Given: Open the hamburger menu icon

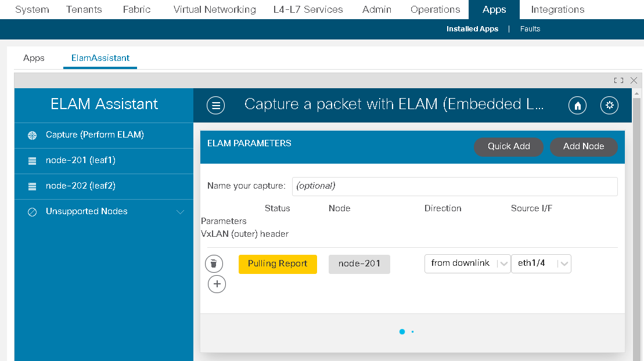Looking at the screenshot, I should [x=215, y=105].
